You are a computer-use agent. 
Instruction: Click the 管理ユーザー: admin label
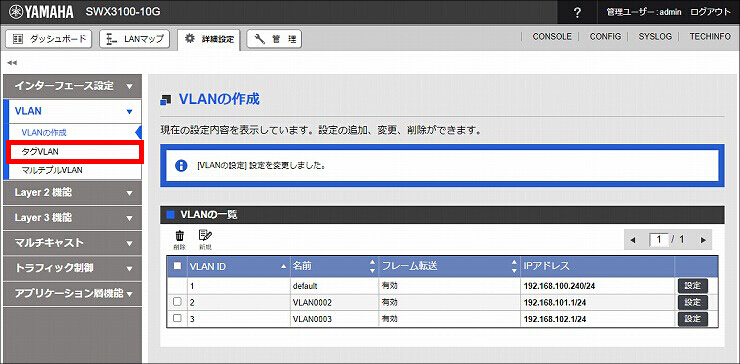coord(644,12)
